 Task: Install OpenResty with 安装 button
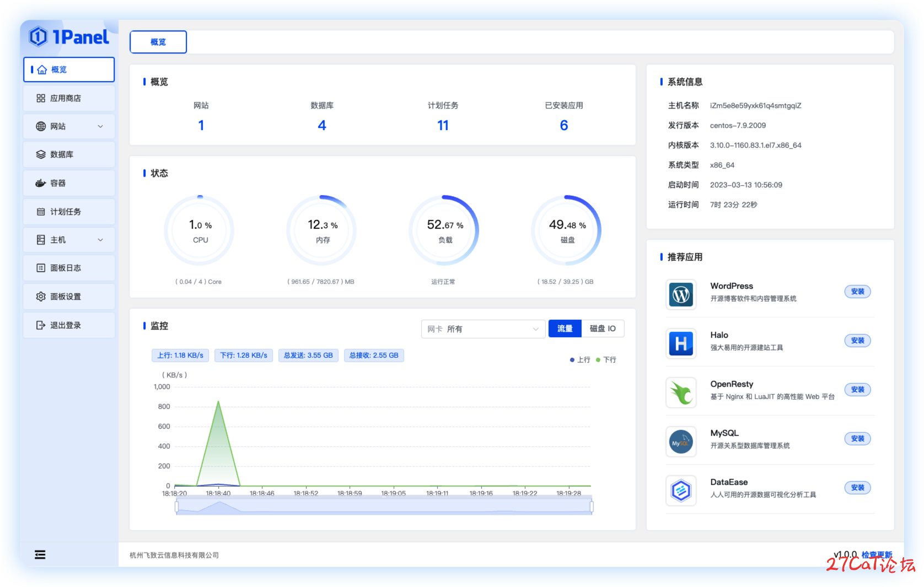[857, 390]
